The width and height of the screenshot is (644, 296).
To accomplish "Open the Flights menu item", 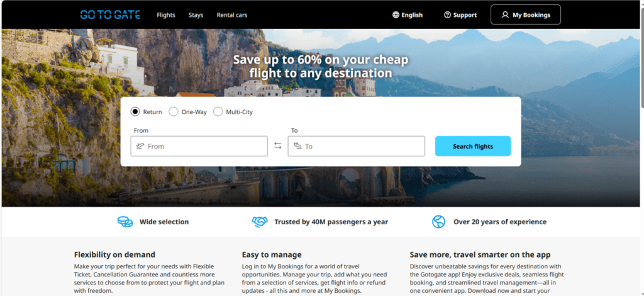I will point(166,15).
